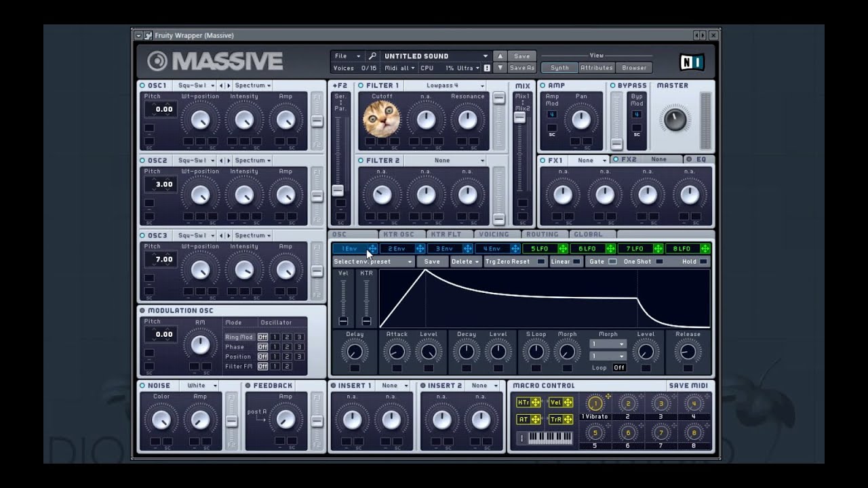Click the CPU warning exclamation icon

486,68
